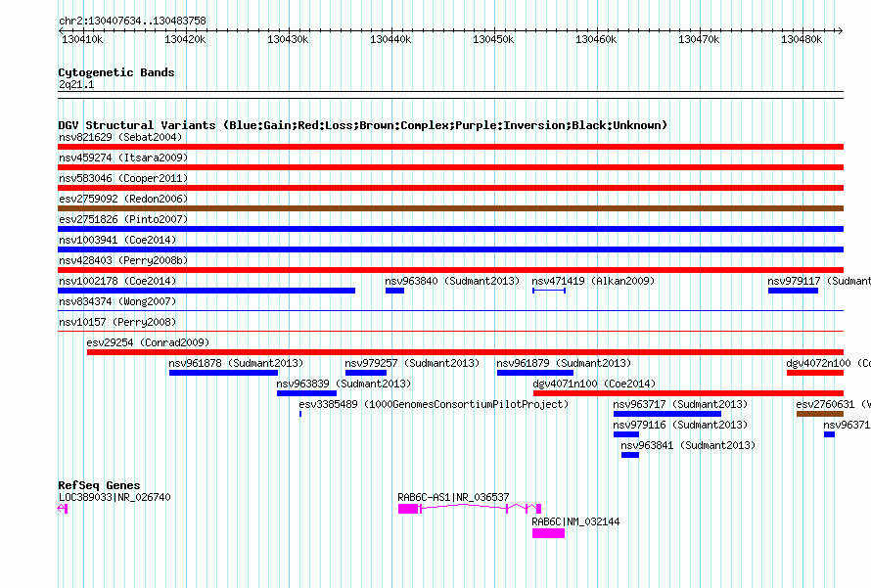This screenshot has height=588, width=871.
Task: Select the small nsv96371 blue bar at right edge
Action: pyautogui.click(x=829, y=434)
